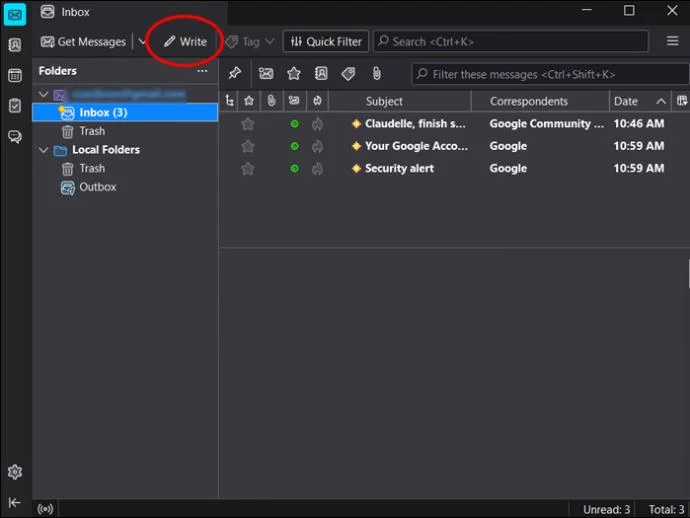690x518 pixels.
Task: Sort by thread column icon
Action: [x=229, y=101]
